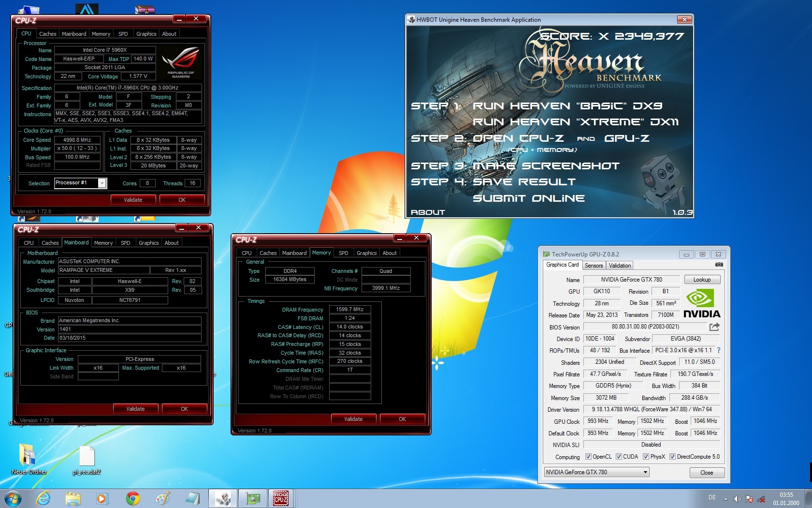Image resolution: width=812 pixels, height=508 pixels.
Task: Switch to ROG CPU-Z taskbar item
Action: point(281,498)
